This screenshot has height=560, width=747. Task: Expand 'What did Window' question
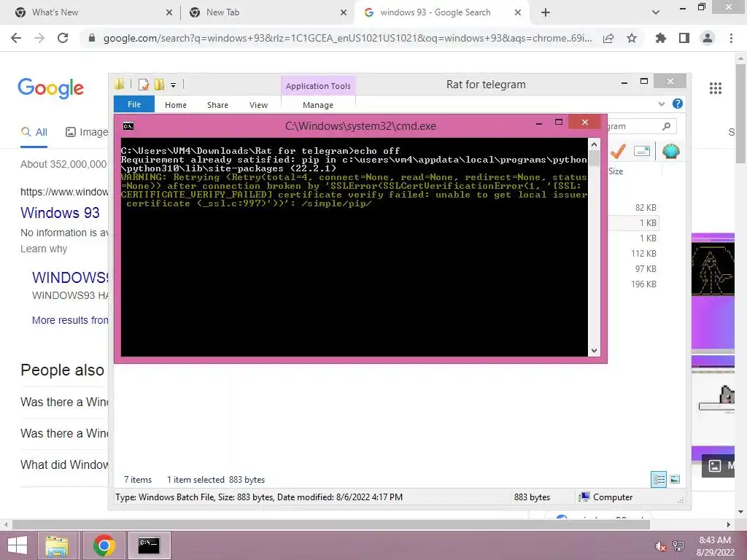click(64, 464)
